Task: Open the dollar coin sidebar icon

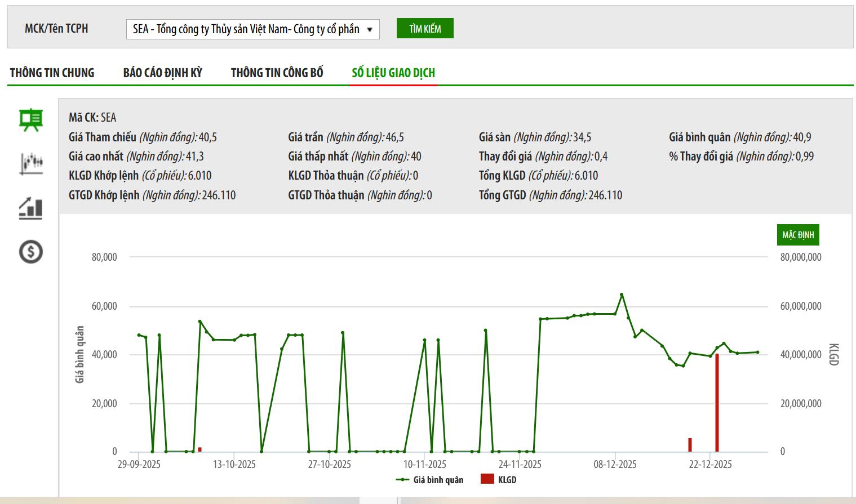Action: [x=31, y=252]
